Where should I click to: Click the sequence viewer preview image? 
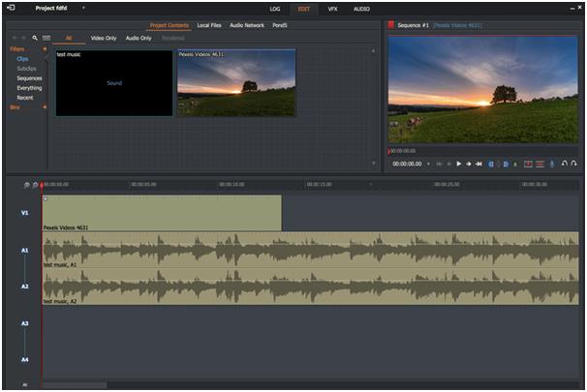point(483,89)
